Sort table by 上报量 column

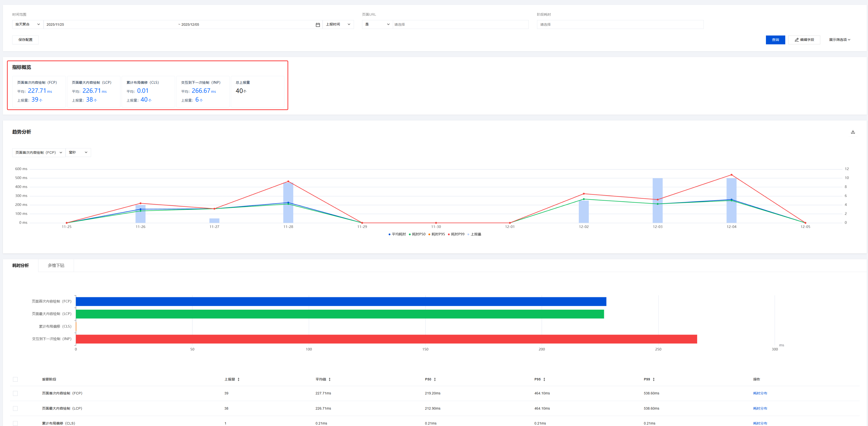239,379
